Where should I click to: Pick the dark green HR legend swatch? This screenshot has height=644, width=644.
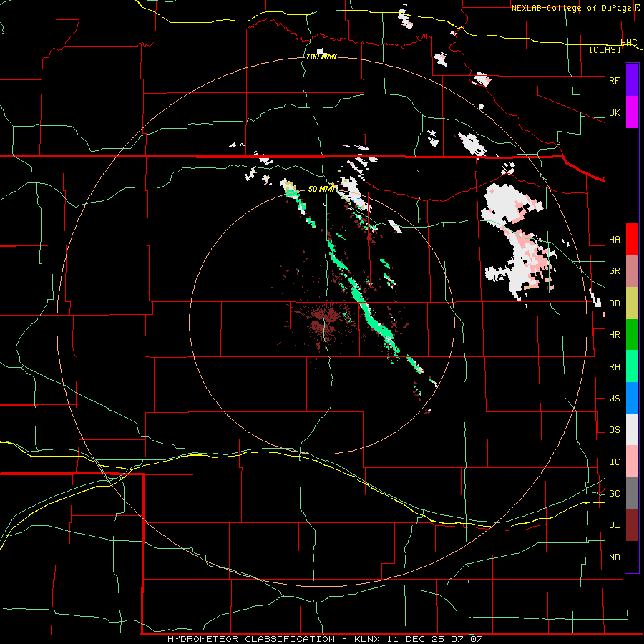[x=632, y=335]
